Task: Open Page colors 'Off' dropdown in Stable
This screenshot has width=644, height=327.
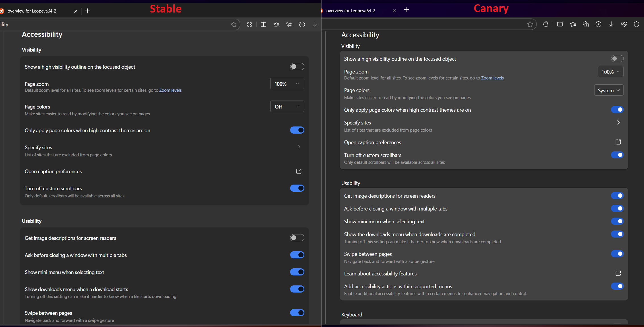Action: (x=287, y=107)
